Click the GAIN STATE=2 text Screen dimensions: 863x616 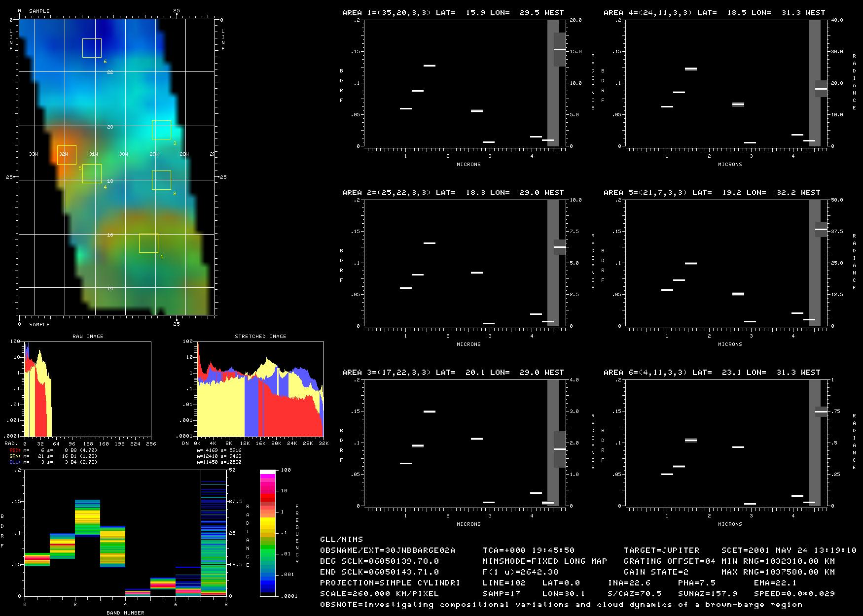click(656, 572)
